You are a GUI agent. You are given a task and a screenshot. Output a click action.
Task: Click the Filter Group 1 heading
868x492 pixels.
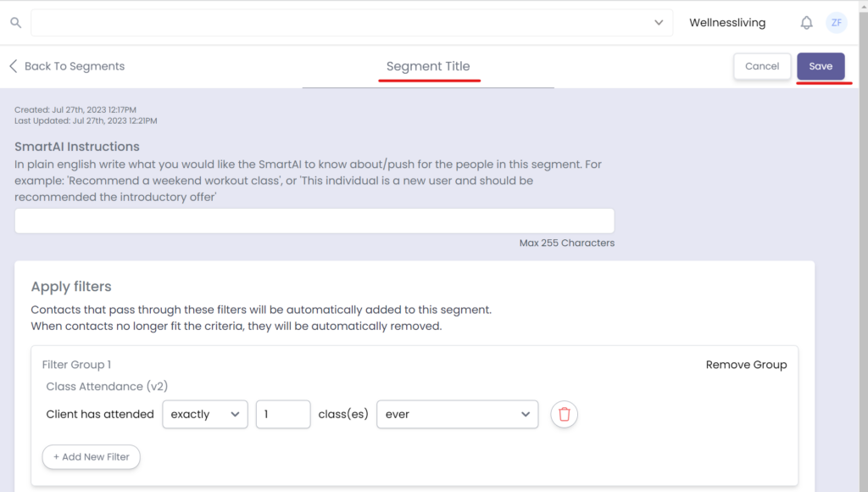[76, 365]
